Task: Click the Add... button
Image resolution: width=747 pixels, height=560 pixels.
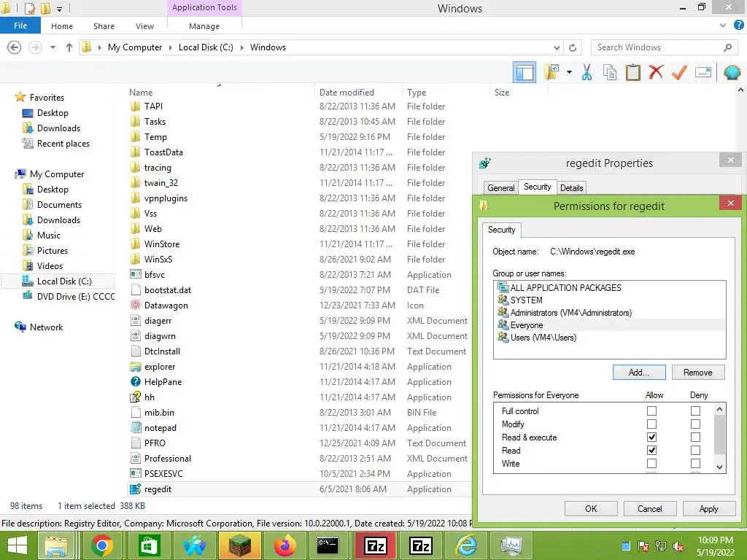Action: point(639,373)
